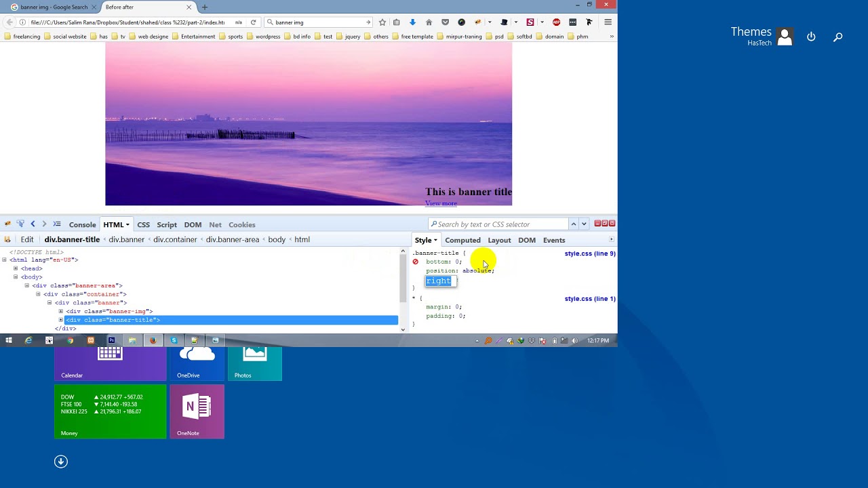Activate the Firebug element inspector icon
The height and width of the screenshot is (488, 868).
click(x=20, y=224)
